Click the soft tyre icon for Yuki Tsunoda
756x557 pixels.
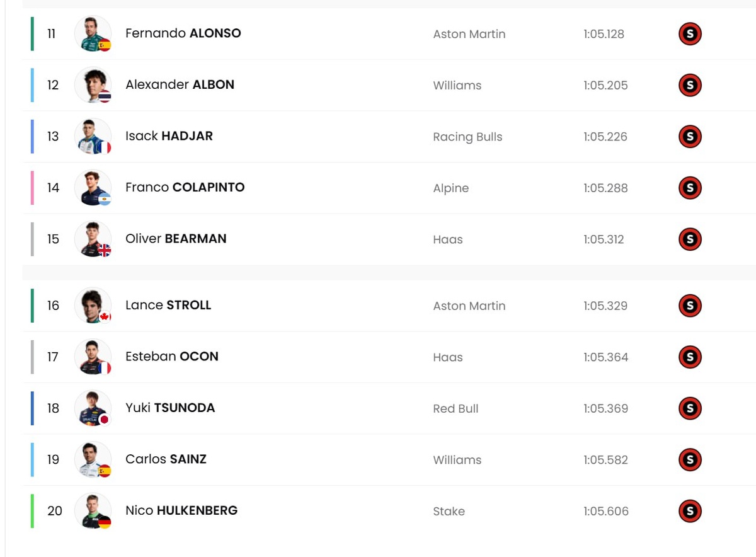(690, 408)
